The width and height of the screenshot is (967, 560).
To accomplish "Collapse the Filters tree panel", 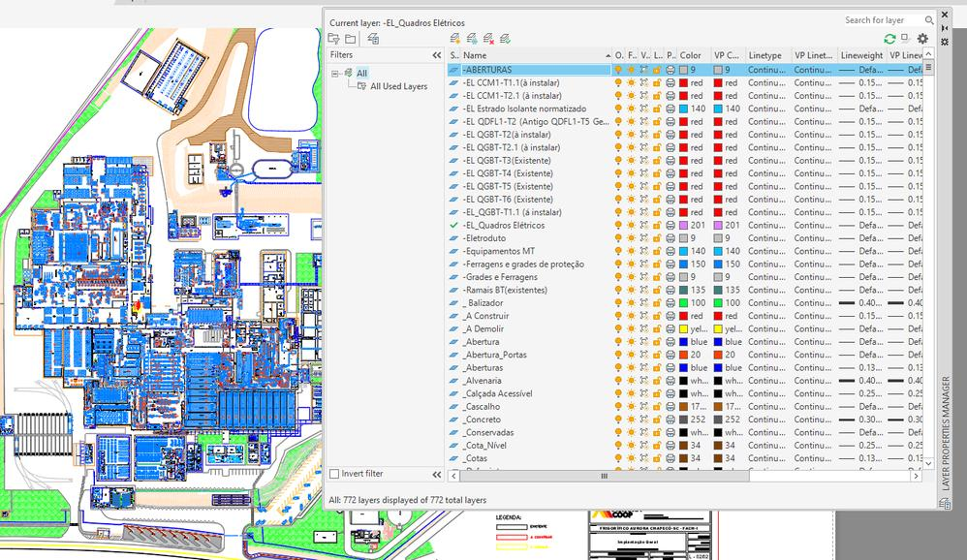I will click(x=437, y=55).
